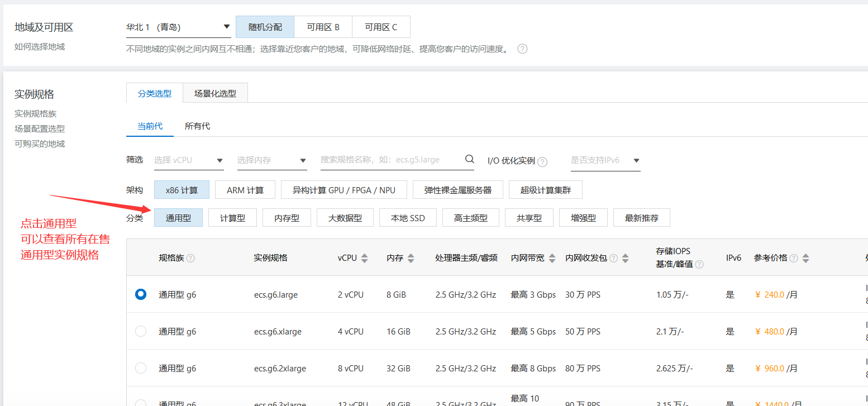Click help icon beside 参考价格 header
This screenshot has width=868, height=406.
pos(794,258)
